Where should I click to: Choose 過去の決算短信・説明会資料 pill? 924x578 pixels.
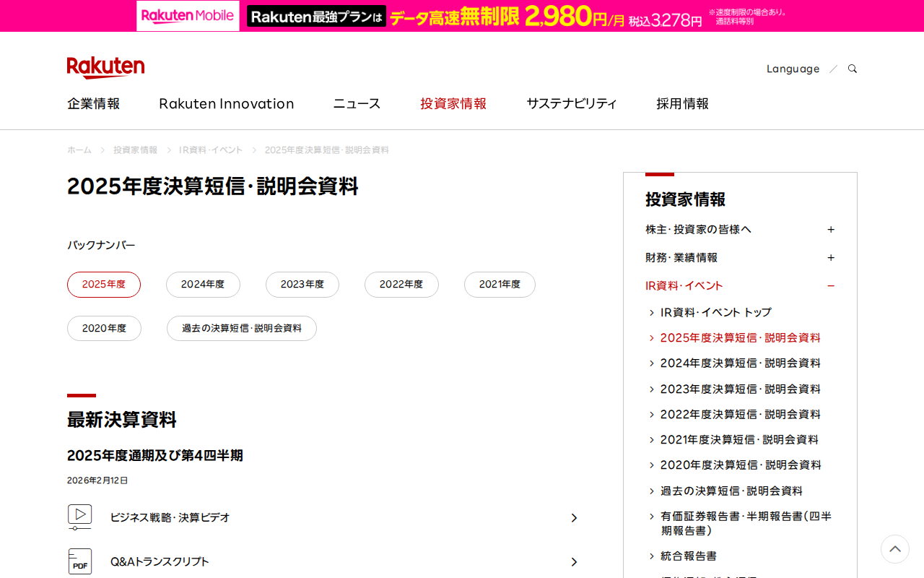[x=242, y=328]
